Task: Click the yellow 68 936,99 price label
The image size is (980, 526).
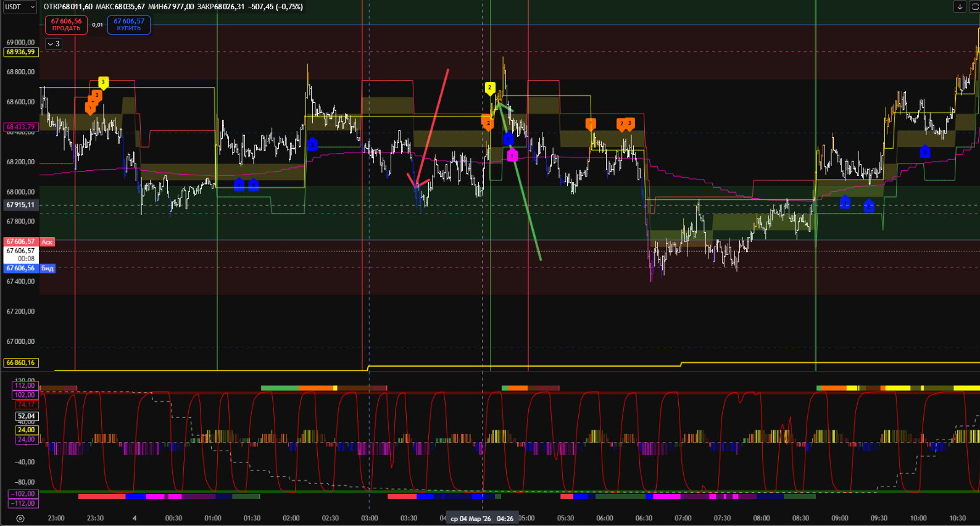Action: [x=20, y=52]
